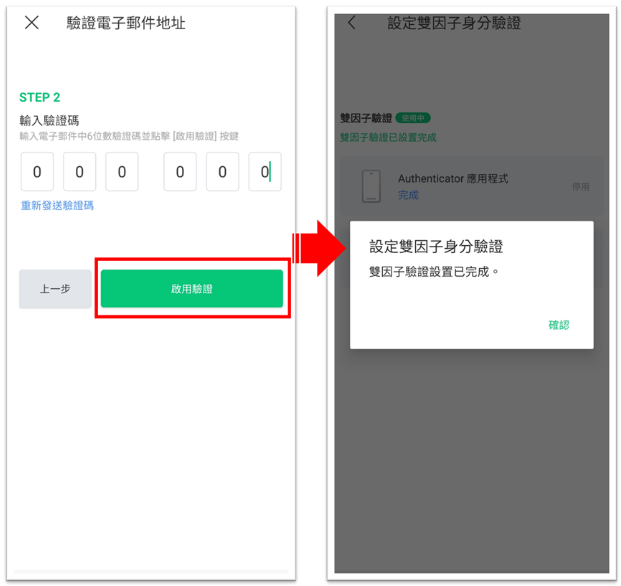Click the STEP 2 heading

click(x=40, y=97)
